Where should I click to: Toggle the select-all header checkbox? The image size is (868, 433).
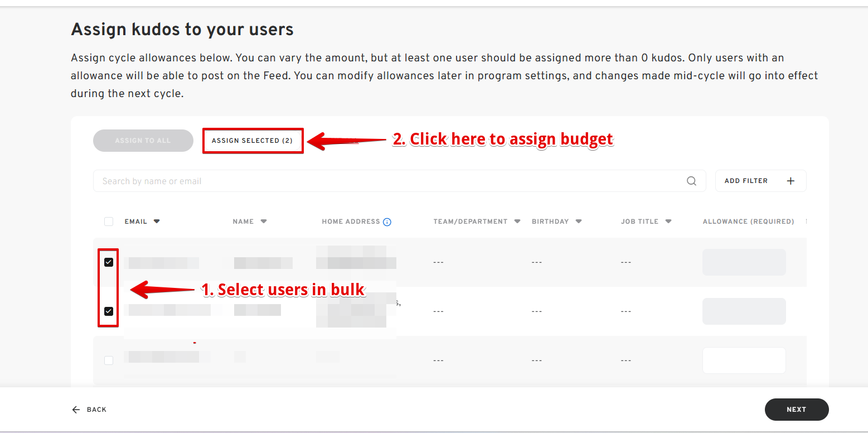coord(109,222)
